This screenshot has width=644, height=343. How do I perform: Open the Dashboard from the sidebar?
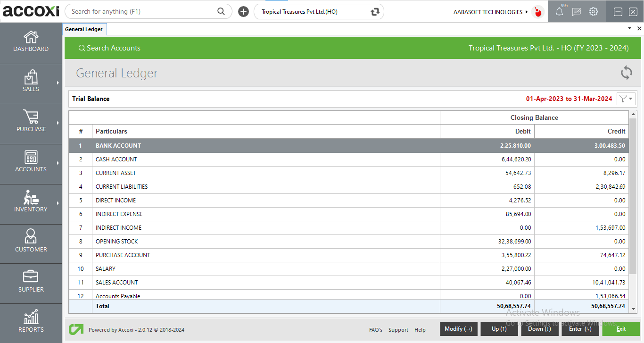click(31, 42)
